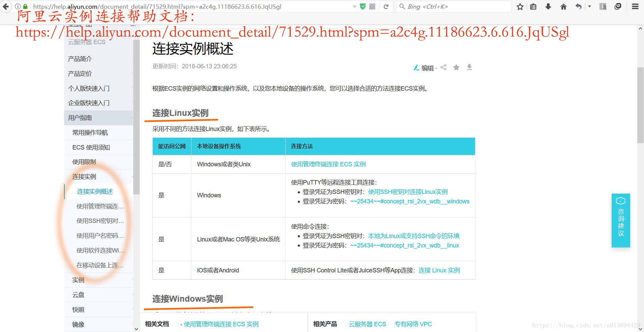
Task: Open 个人版快速入门 in the sidebar
Action: (89, 89)
